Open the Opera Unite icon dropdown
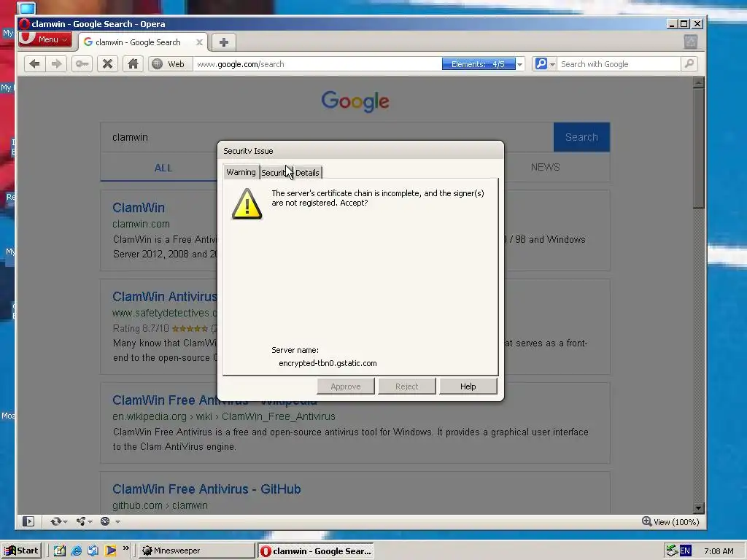The image size is (747, 560). (x=84, y=521)
